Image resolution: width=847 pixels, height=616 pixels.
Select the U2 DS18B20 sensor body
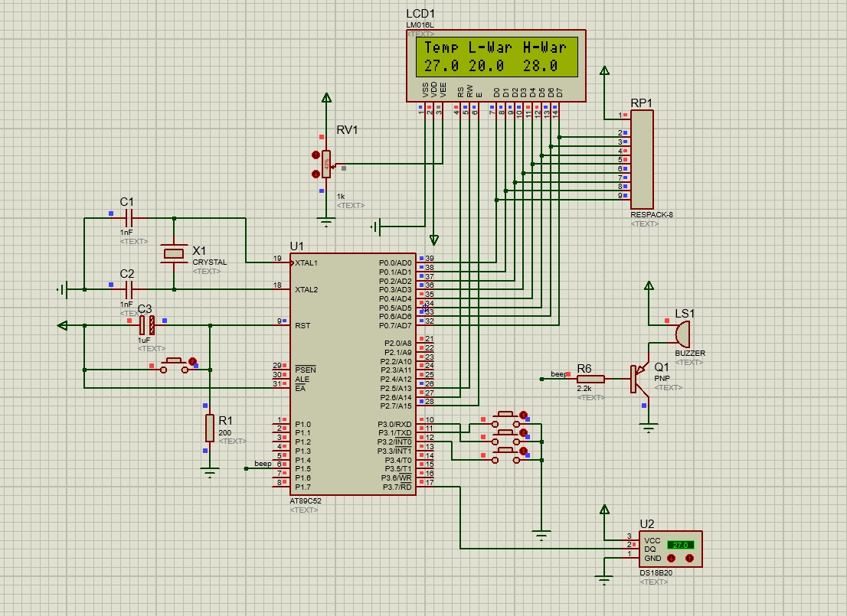point(670,549)
